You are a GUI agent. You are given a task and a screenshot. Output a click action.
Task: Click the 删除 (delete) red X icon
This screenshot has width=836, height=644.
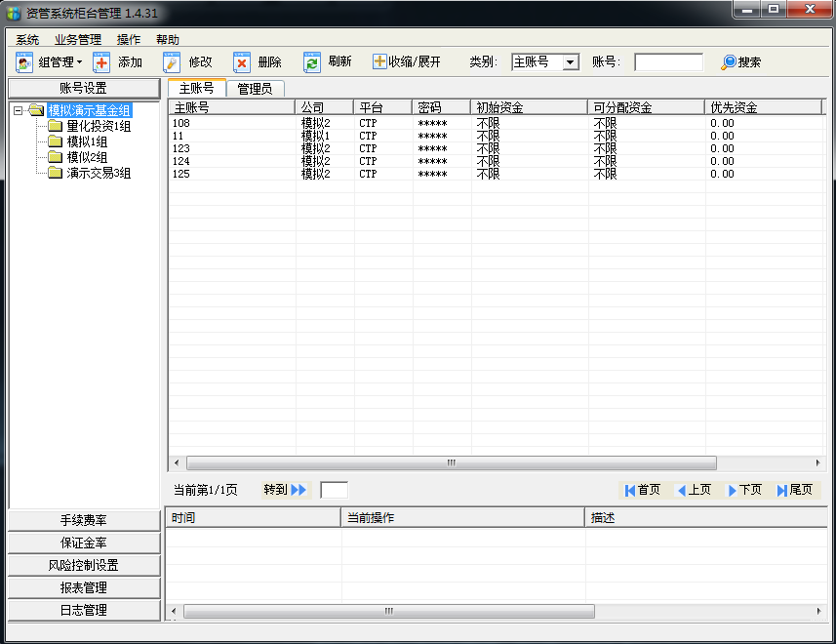(x=242, y=62)
